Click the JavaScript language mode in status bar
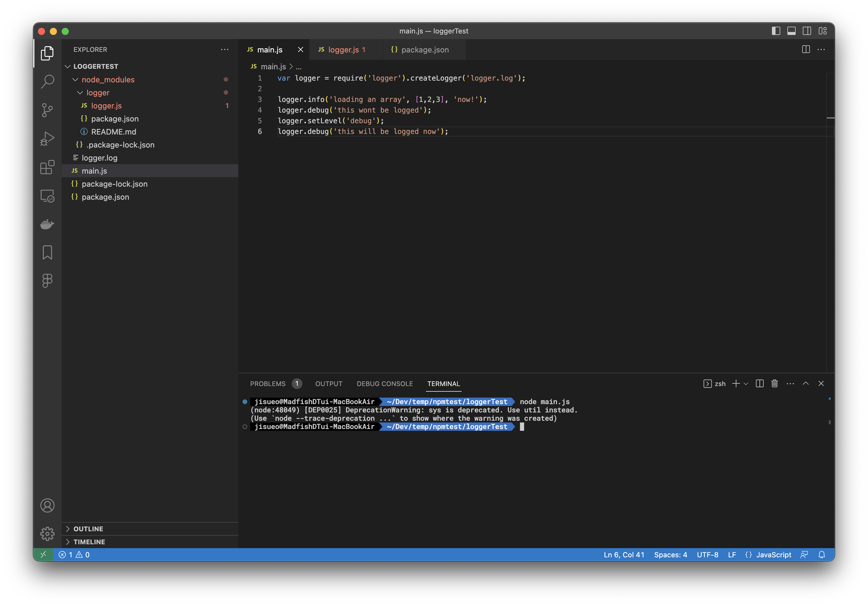The height and width of the screenshot is (605, 868). [x=773, y=555]
